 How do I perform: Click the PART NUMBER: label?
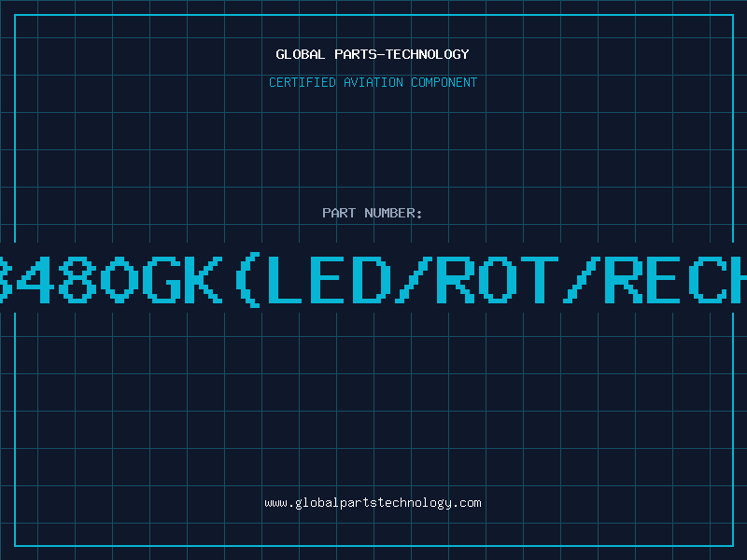[373, 213]
